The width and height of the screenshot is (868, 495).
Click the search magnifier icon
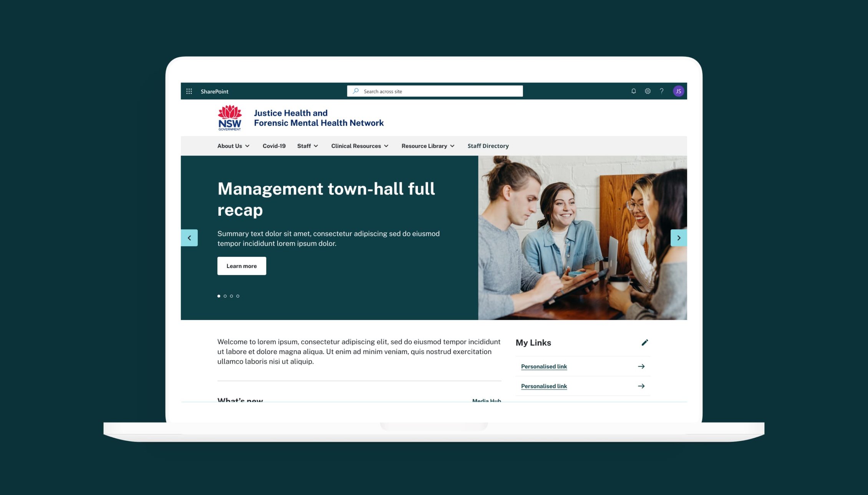point(355,91)
